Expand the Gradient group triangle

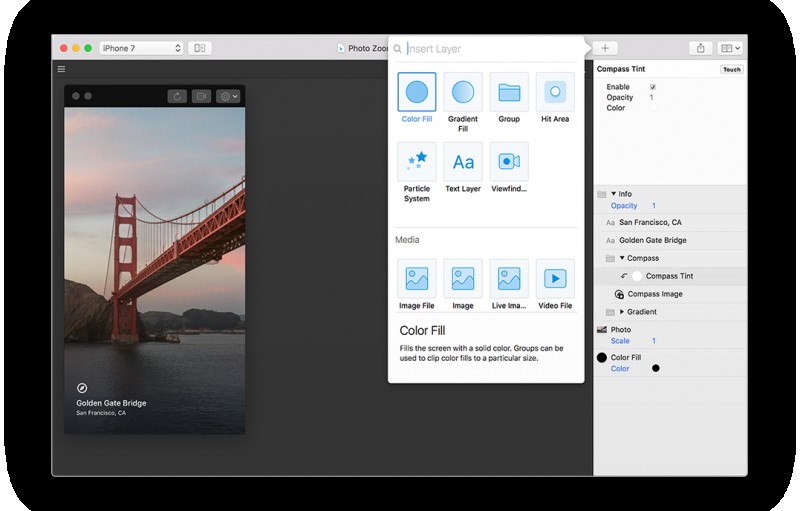click(622, 312)
